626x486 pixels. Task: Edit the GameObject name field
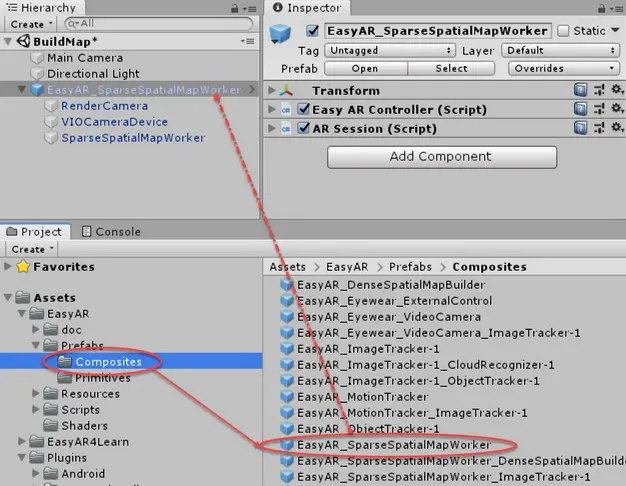pos(438,31)
